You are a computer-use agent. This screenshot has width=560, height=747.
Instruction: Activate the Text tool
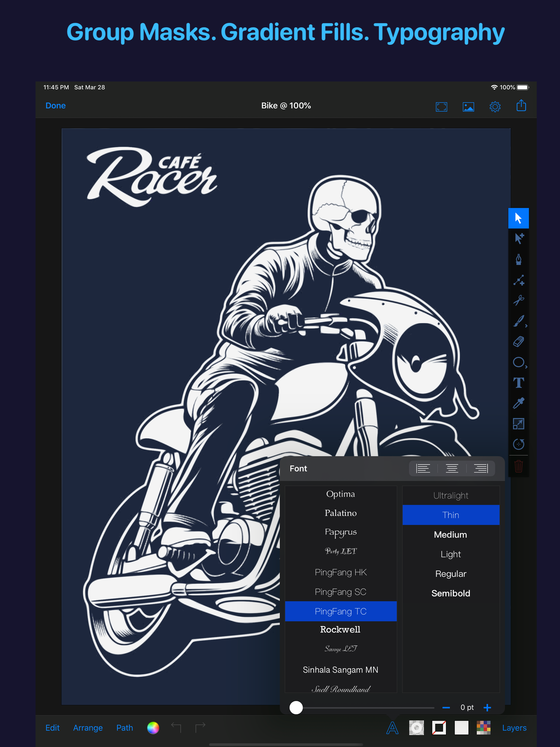(518, 383)
